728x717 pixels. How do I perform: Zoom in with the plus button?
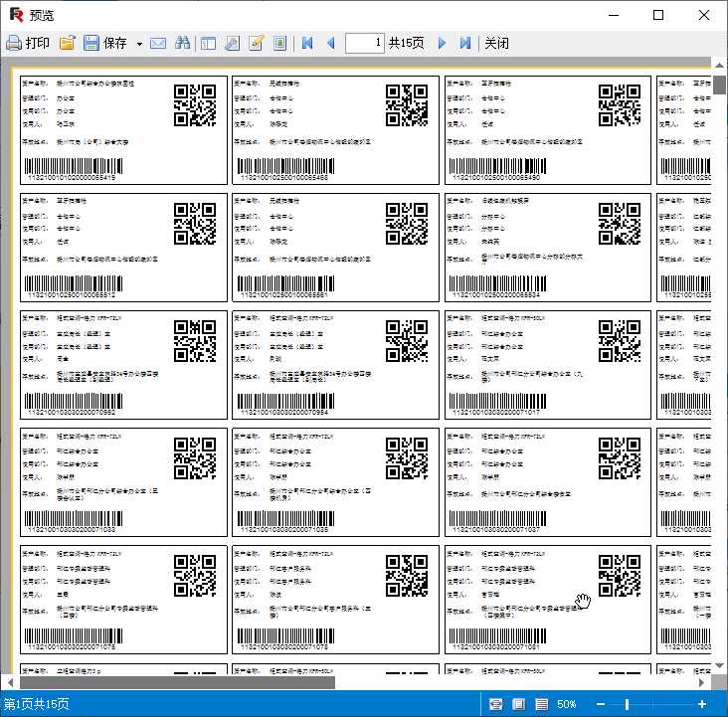(702, 704)
